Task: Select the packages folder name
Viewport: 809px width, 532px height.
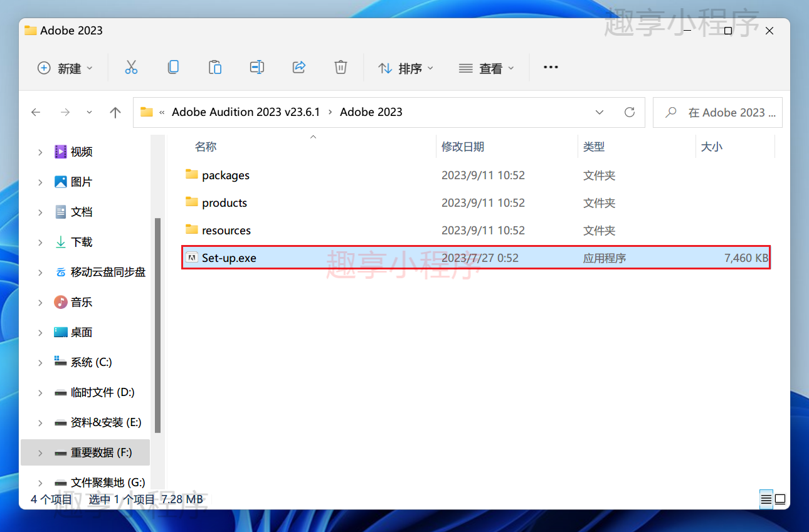Action: tap(226, 175)
